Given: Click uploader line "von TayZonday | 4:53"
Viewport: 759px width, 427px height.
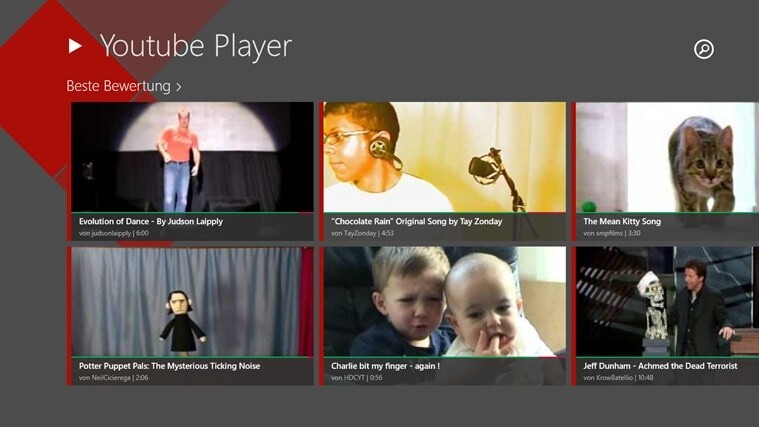Looking at the screenshot, I should point(363,233).
